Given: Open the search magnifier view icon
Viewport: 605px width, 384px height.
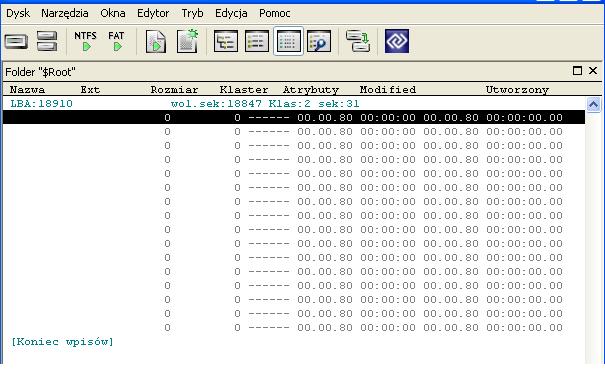Looking at the screenshot, I should 319,41.
